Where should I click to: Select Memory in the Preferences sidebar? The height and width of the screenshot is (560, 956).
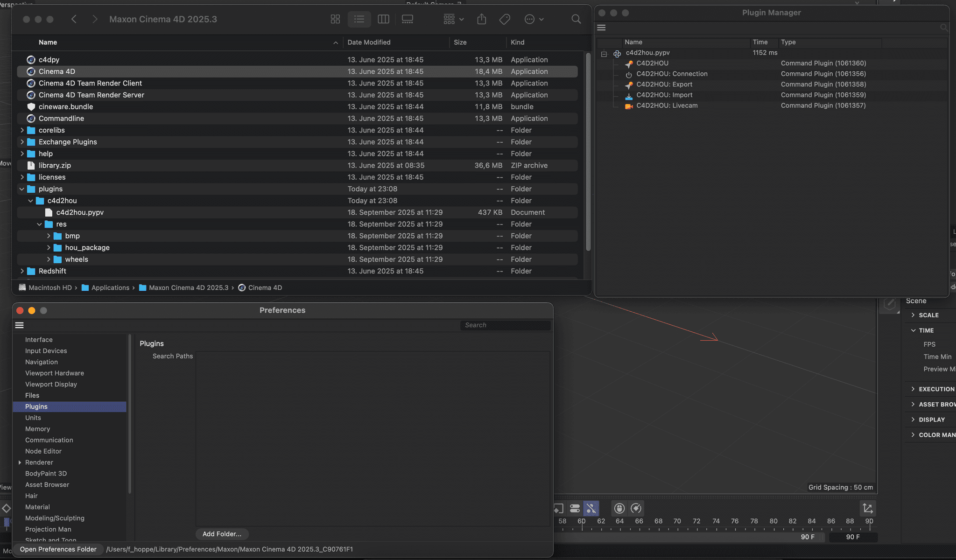(x=37, y=429)
